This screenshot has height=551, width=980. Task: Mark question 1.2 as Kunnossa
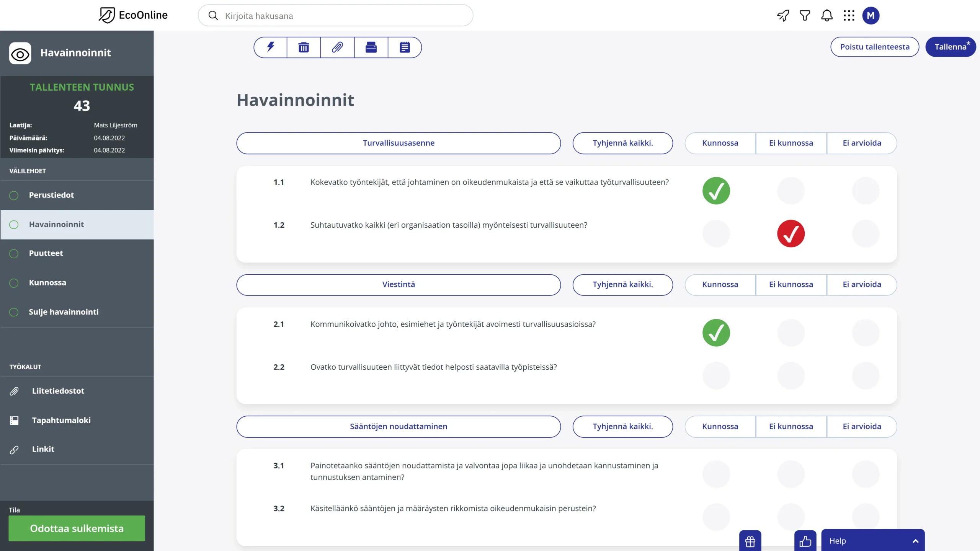click(716, 233)
